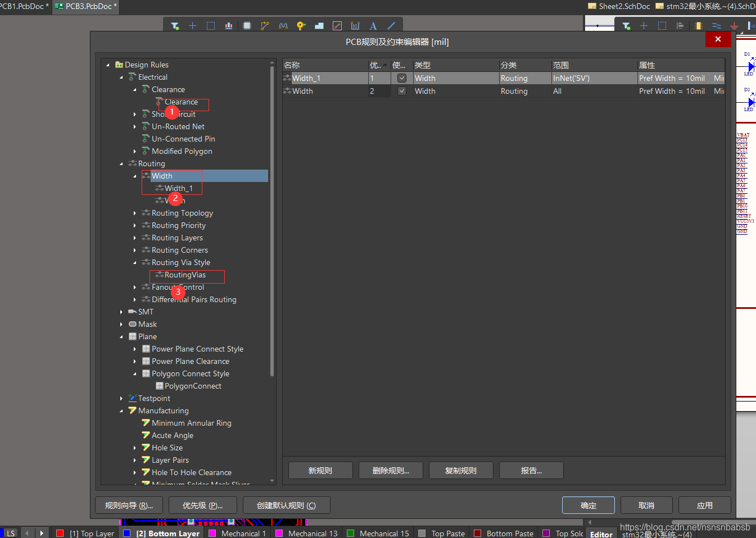Image resolution: width=756 pixels, height=538 pixels.
Task: Click 报告 (Report) button
Action: pos(531,471)
